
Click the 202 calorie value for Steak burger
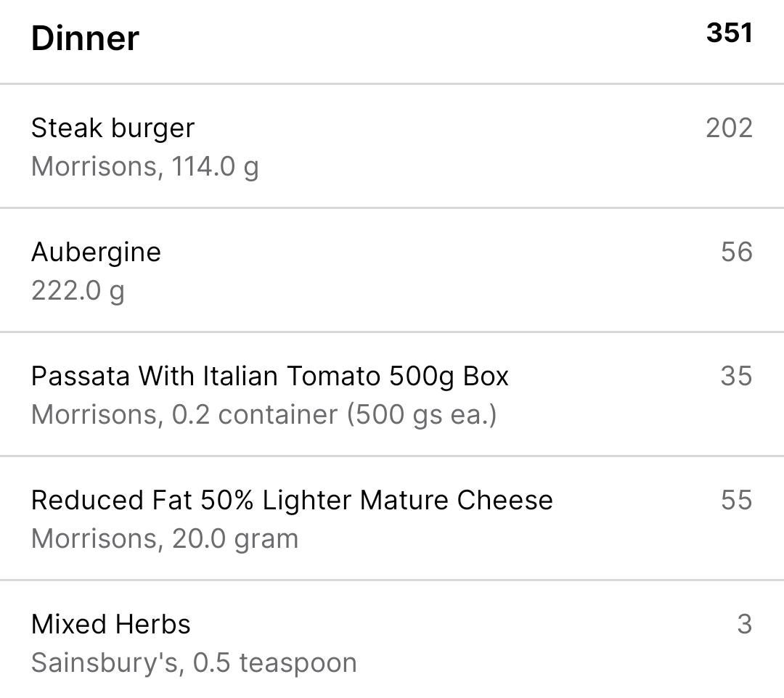click(x=730, y=128)
